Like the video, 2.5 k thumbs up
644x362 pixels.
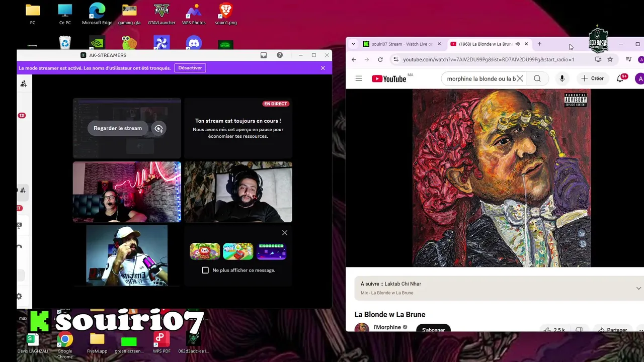[554, 330]
